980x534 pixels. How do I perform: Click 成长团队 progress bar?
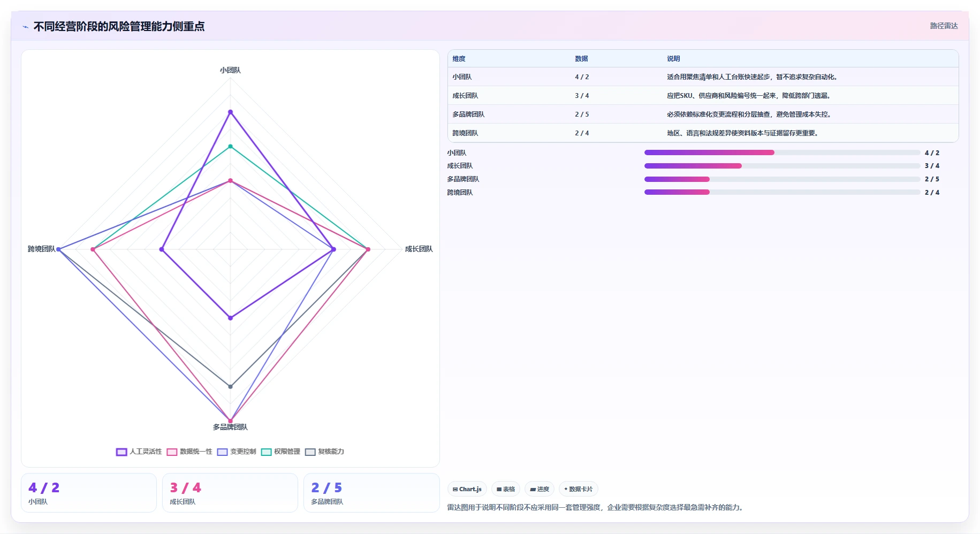[x=782, y=166]
